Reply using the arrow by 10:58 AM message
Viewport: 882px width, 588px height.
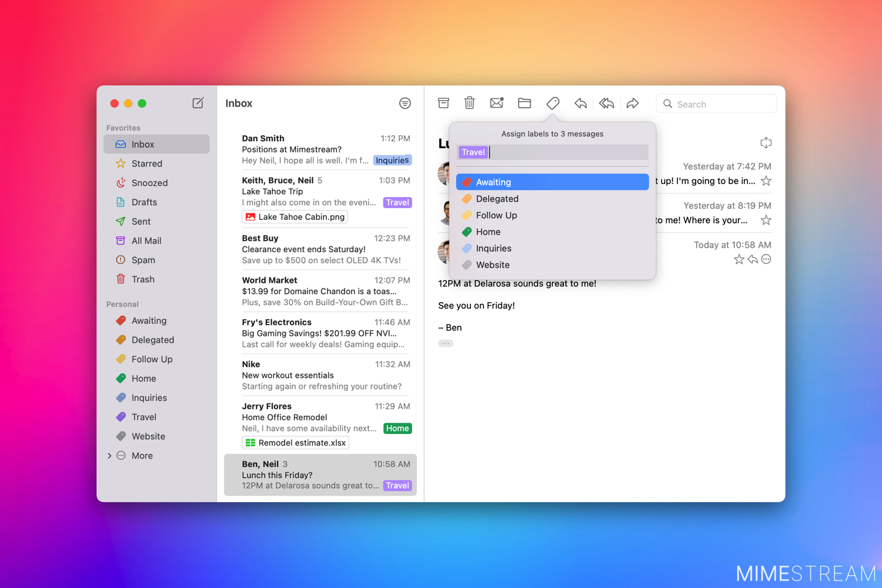[x=753, y=259]
